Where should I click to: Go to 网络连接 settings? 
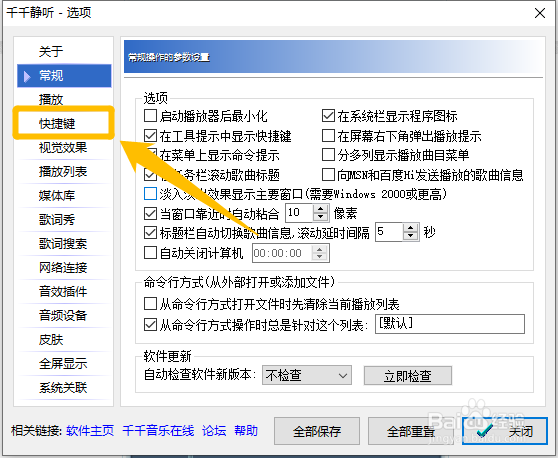point(64,268)
